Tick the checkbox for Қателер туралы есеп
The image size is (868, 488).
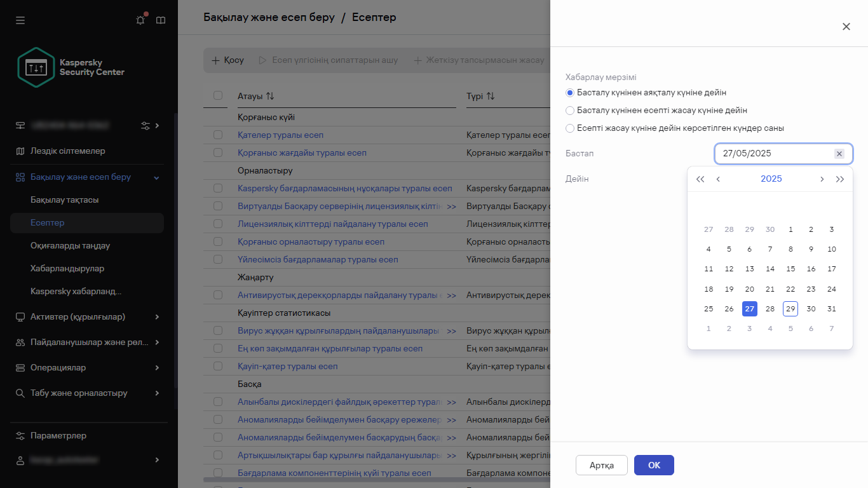[218, 135]
